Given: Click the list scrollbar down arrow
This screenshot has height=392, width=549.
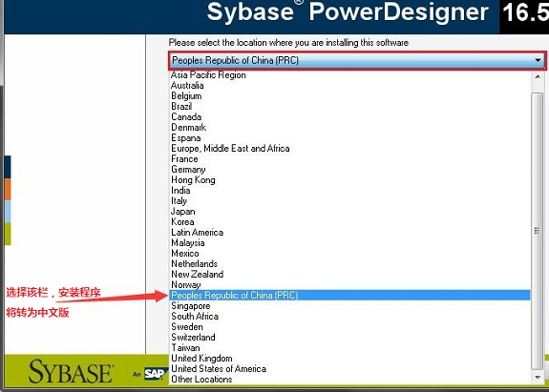Looking at the screenshot, I should [x=538, y=377].
